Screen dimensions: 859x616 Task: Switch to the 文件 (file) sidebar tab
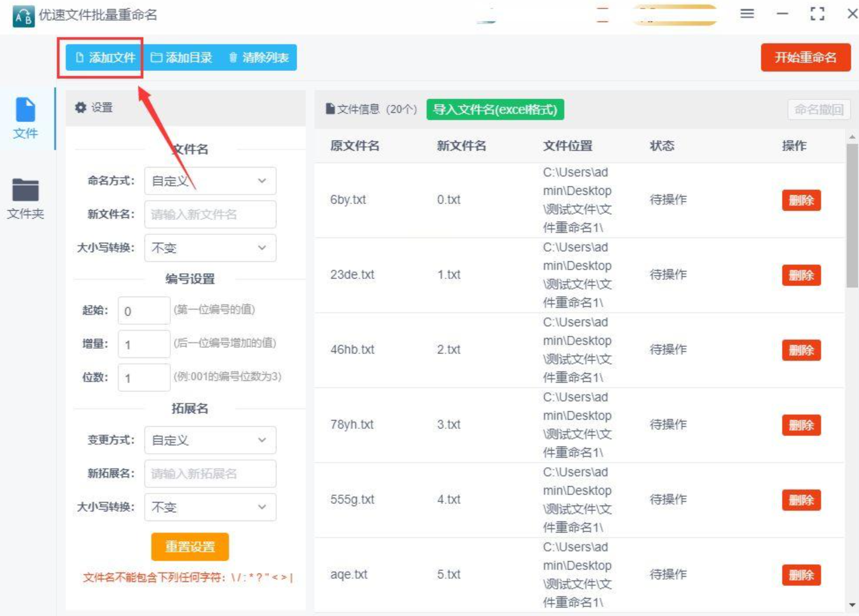click(x=25, y=118)
